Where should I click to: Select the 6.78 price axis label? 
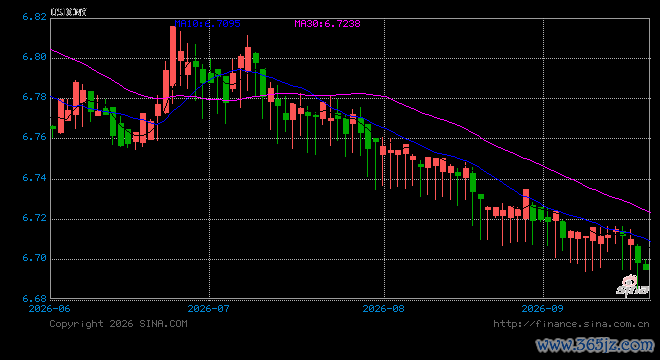(35, 97)
